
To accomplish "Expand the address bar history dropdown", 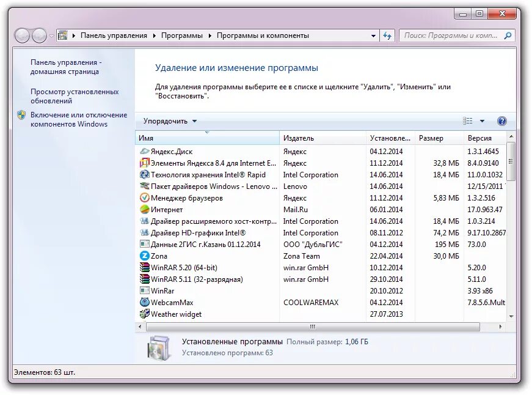I will tap(373, 35).
